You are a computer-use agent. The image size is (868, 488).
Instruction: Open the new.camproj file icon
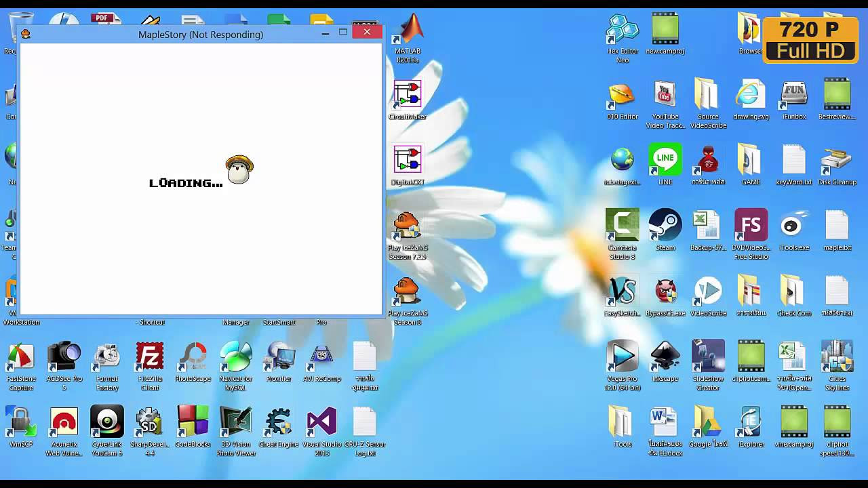(665, 30)
